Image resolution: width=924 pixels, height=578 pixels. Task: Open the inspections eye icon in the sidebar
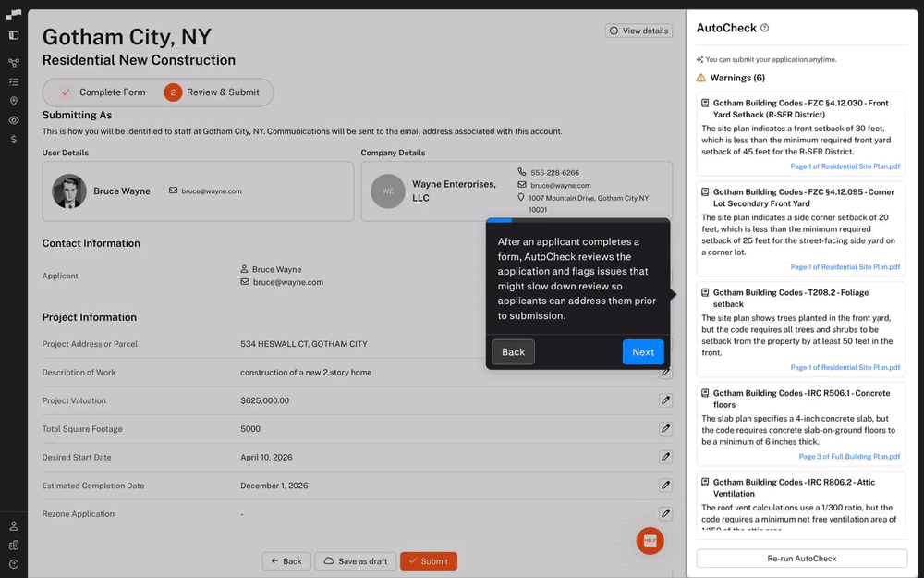[x=14, y=119]
